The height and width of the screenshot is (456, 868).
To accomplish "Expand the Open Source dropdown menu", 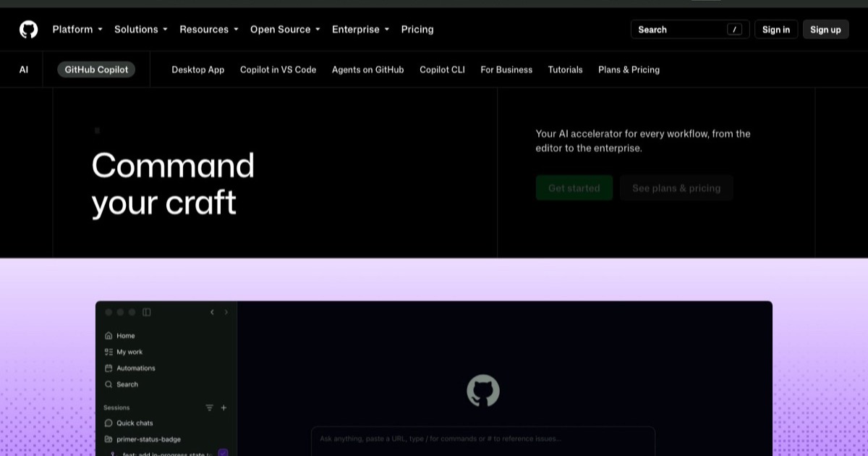I will [285, 30].
